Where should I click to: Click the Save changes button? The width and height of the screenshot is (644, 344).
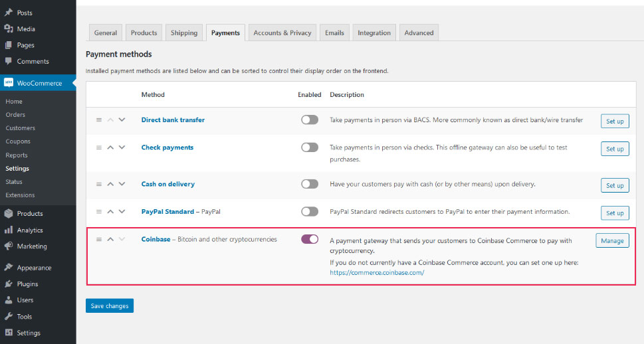[x=110, y=305]
